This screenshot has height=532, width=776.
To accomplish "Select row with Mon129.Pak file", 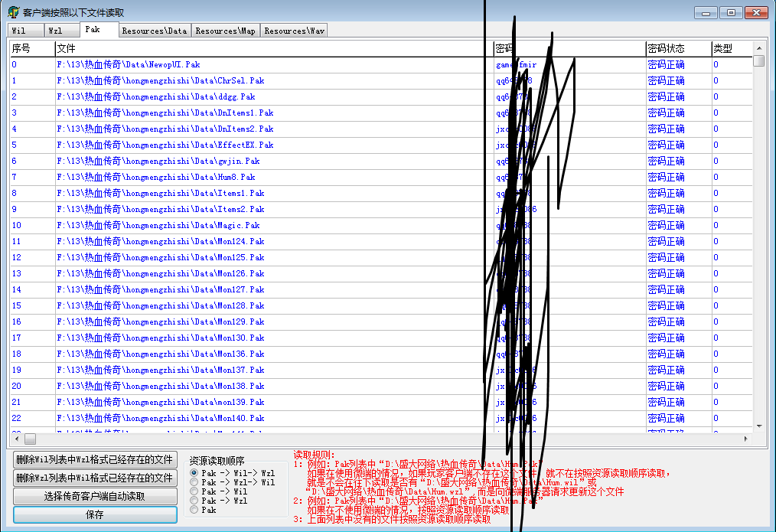I will click(x=381, y=322).
